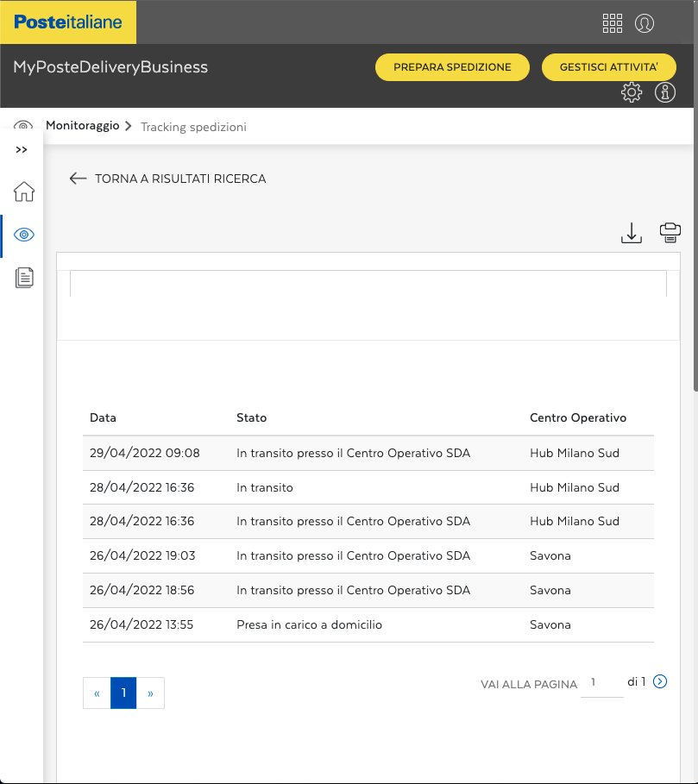Viewport: 698px width, 784px height.
Task: Click 'Presa in carico a domicilio' status
Action: pyautogui.click(x=310, y=624)
